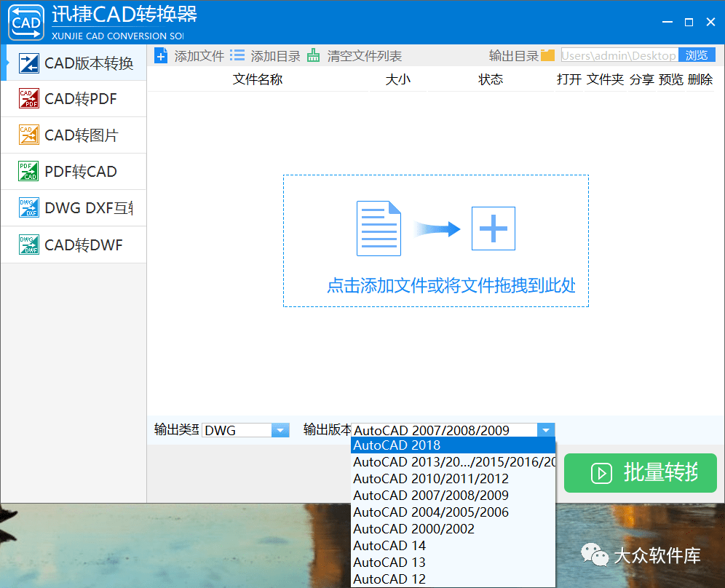The image size is (725, 588).
Task: Click the PDF转CAD sidebar icon
Action: (28, 172)
